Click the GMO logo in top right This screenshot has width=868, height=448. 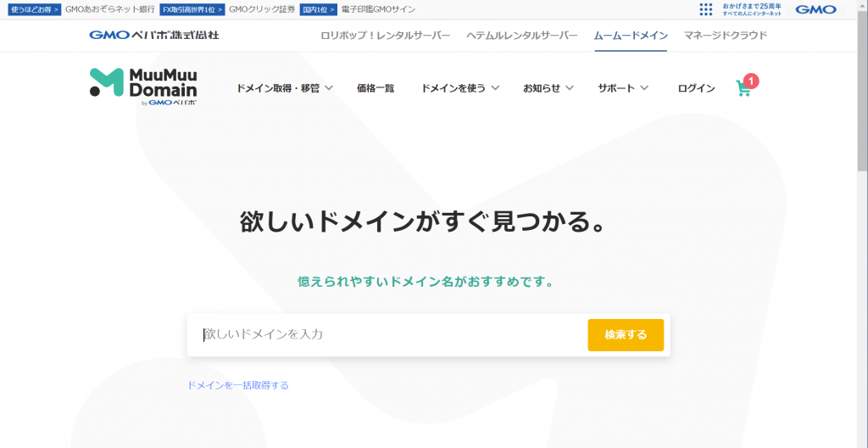(815, 9)
